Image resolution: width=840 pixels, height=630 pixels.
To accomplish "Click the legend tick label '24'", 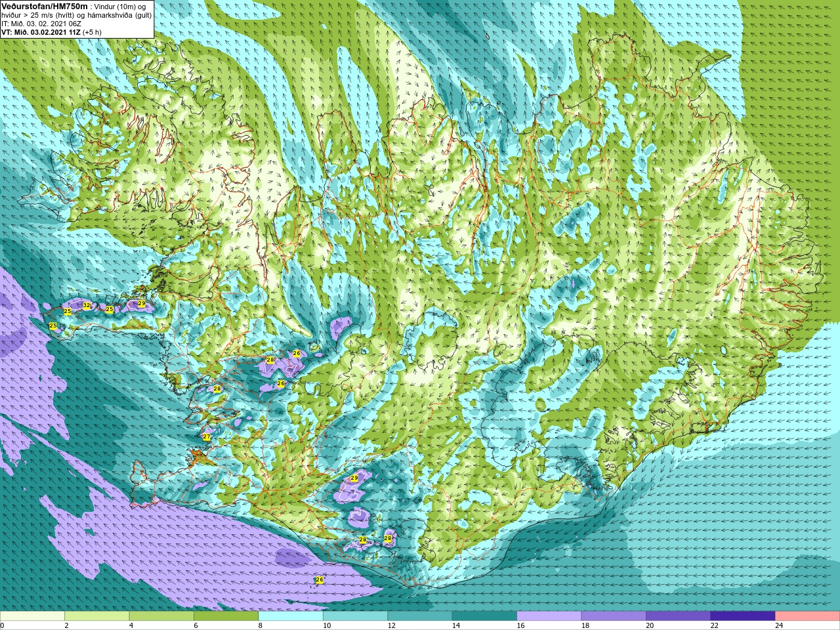I will coord(779,626).
